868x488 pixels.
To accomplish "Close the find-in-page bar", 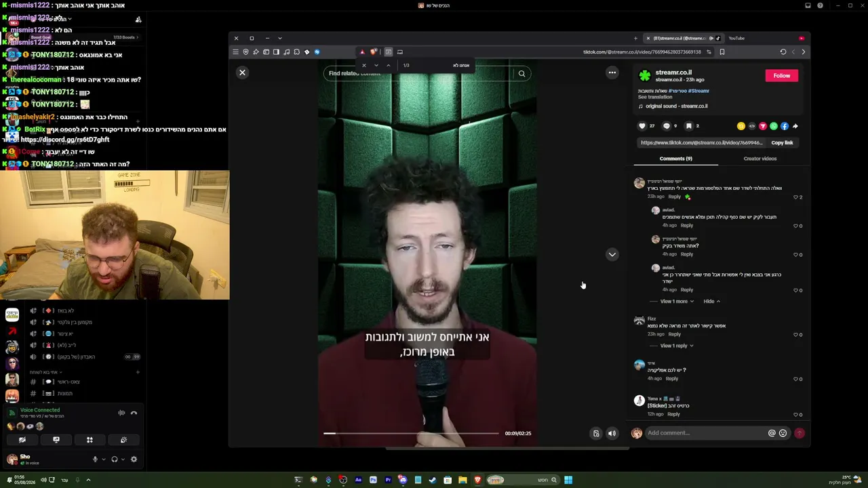I will pos(363,66).
